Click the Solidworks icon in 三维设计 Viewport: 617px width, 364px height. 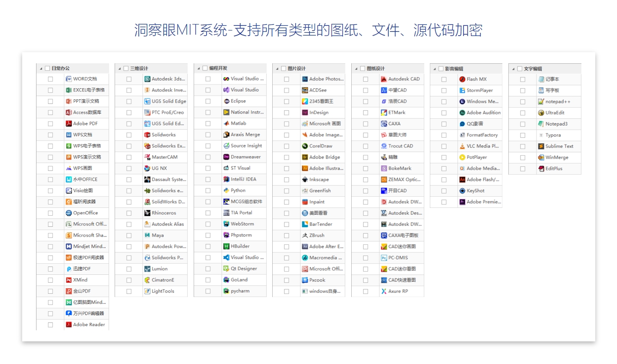point(147,134)
